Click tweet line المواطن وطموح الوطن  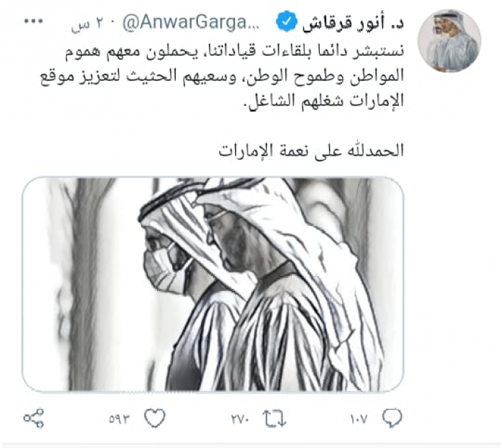tap(222, 77)
